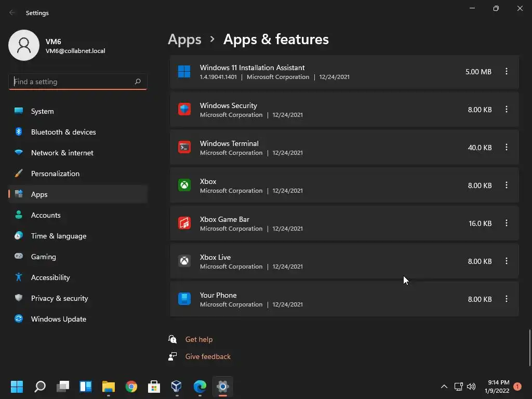Click the Apps breadcrumb link
The height and width of the screenshot is (399, 532).
click(x=184, y=39)
